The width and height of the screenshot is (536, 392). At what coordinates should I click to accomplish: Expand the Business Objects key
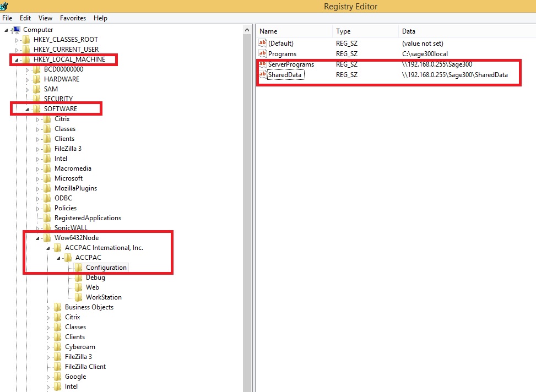(x=48, y=308)
